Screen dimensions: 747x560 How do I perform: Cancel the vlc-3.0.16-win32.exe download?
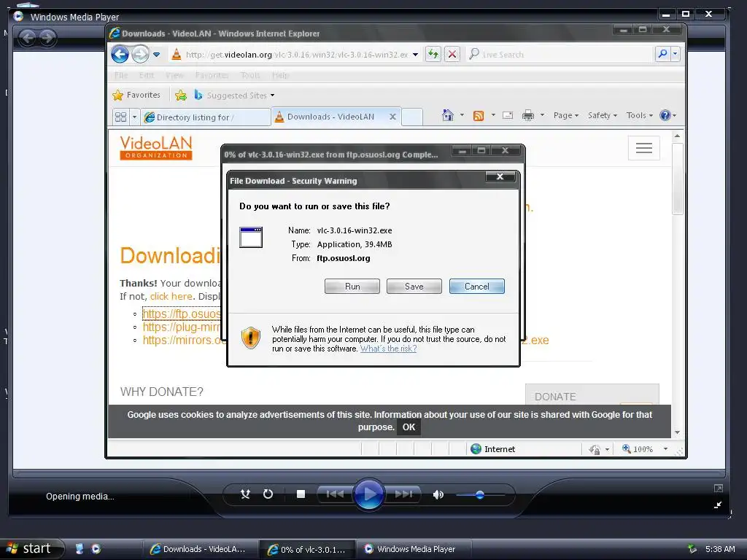coord(477,286)
